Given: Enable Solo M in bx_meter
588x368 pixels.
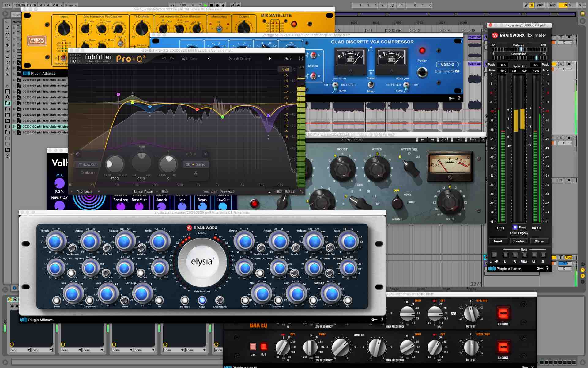Looking at the screenshot, I should pyautogui.click(x=534, y=255).
